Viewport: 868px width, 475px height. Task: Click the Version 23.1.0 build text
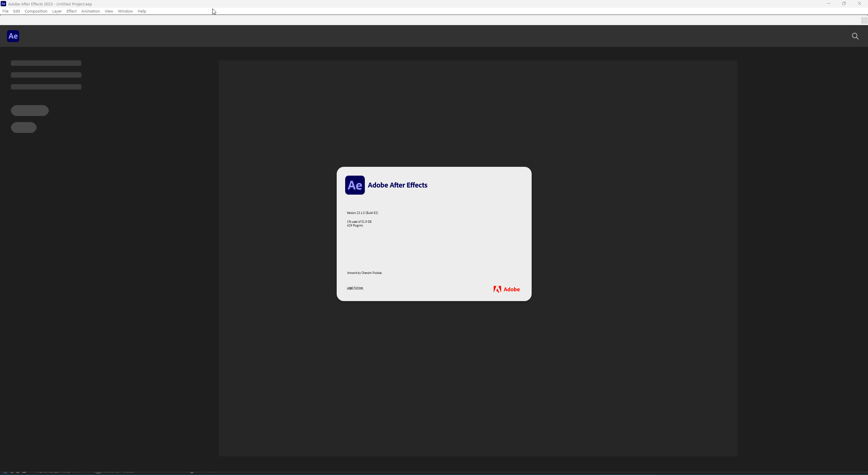[362, 213]
